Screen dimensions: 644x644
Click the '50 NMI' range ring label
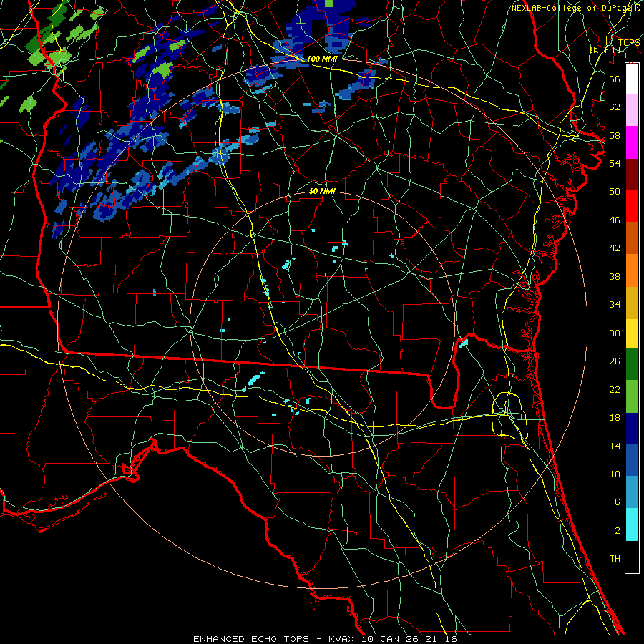pos(322,191)
